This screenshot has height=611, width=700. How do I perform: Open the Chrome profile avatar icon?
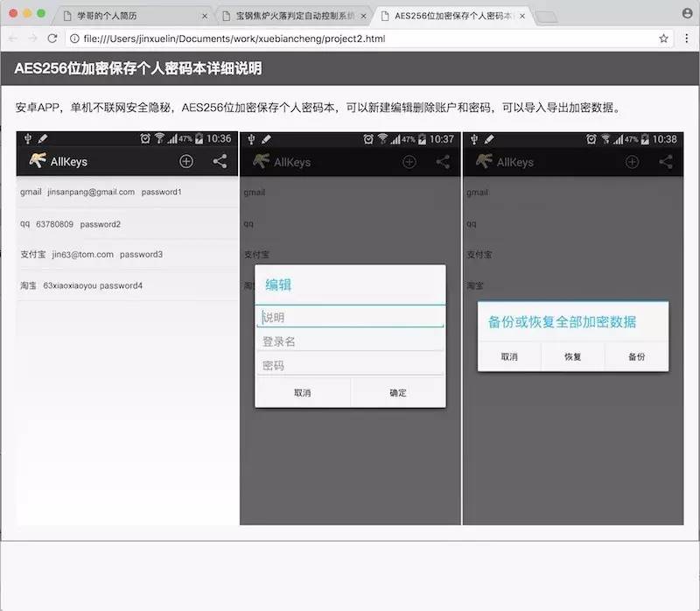[685, 12]
